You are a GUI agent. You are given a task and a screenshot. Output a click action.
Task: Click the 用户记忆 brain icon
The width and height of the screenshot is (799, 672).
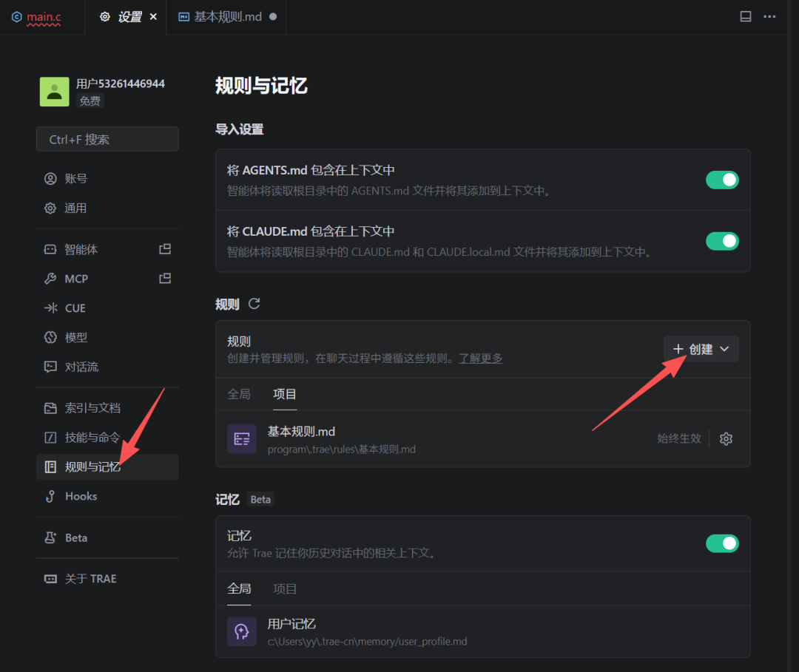point(241,632)
